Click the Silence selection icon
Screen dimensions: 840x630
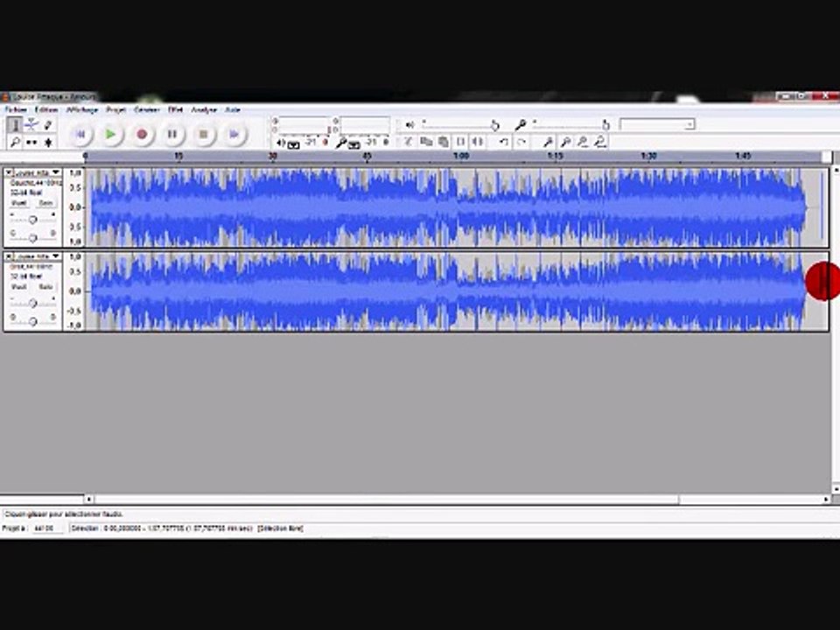coord(478,142)
